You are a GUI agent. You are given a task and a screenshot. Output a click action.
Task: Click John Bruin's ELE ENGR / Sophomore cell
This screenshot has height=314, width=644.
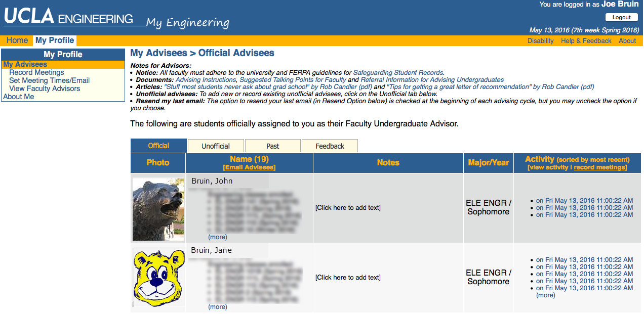pos(489,207)
